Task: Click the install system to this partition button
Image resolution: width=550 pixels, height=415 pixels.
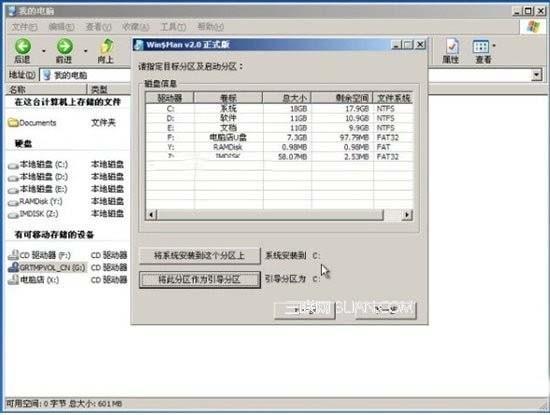Action: point(200,256)
